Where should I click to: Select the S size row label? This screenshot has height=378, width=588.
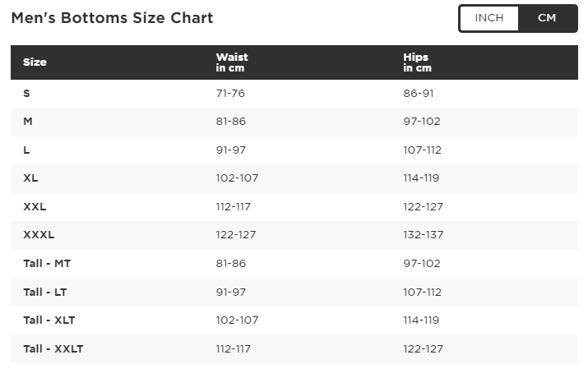tap(26, 94)
